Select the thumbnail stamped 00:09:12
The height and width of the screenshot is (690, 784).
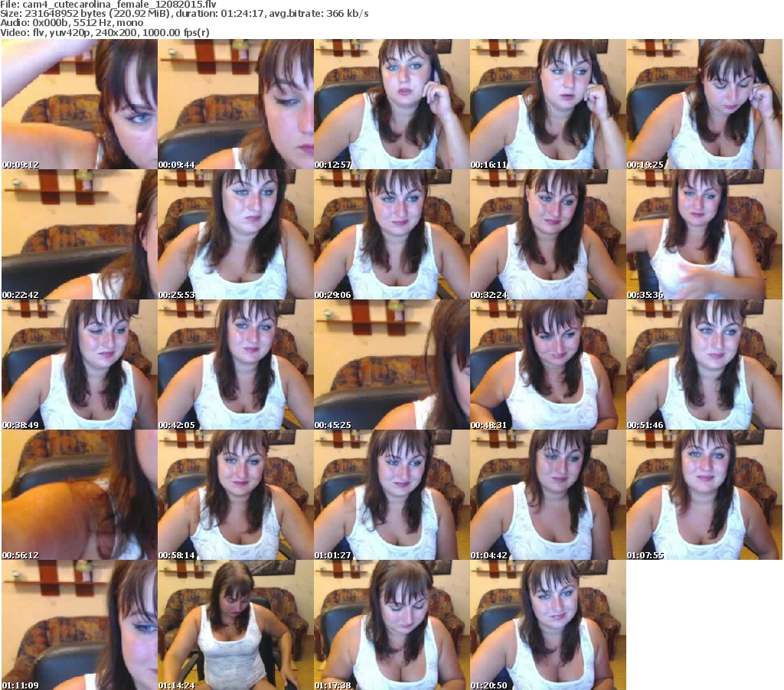tap(80, 104)
